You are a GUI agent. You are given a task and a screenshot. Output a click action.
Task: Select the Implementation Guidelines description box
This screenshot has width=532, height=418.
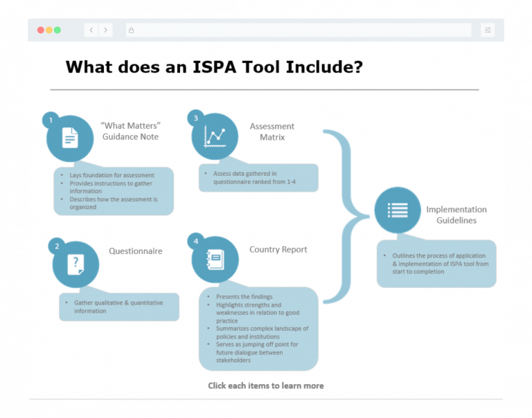coord(436,264)
